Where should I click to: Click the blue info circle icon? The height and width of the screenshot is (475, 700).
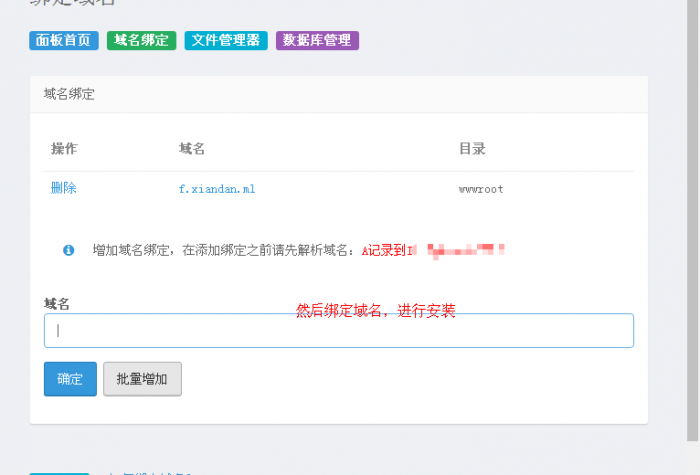(x=69, y=250)
